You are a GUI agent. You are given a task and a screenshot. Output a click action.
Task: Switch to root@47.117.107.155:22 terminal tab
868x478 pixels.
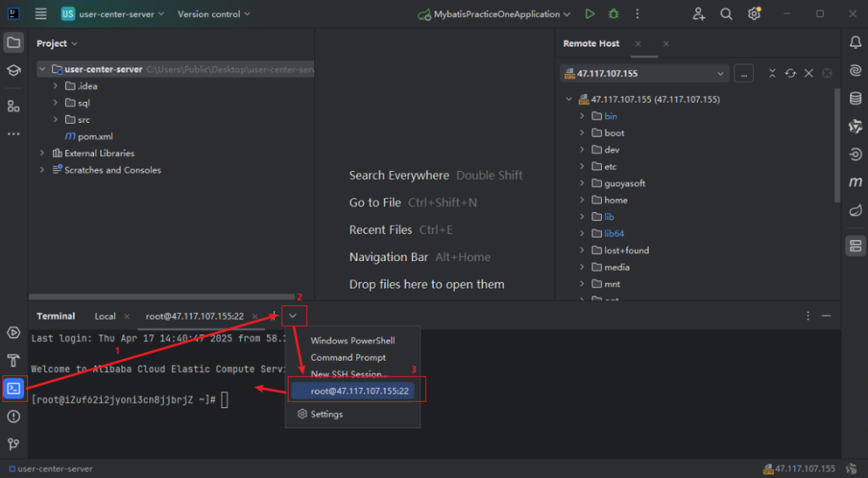tap(194, 316)
